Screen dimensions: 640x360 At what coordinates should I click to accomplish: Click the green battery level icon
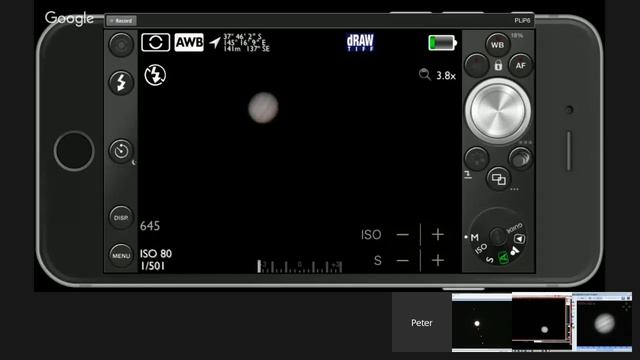click(x=442, y=42)
